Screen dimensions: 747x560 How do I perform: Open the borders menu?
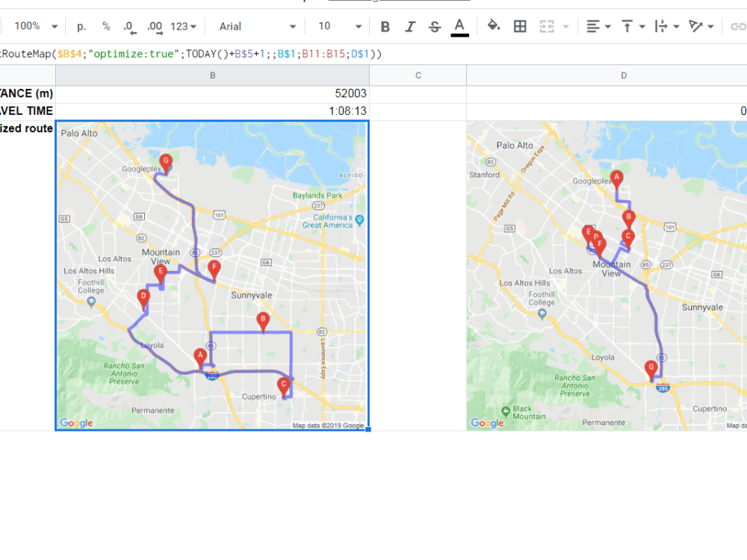click(x=520, y=26)
